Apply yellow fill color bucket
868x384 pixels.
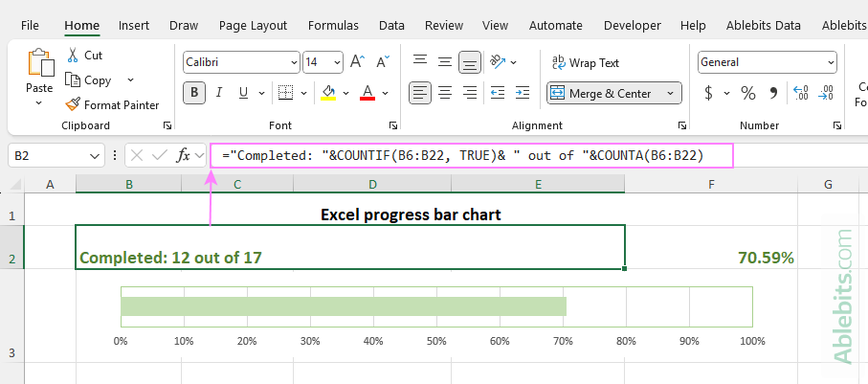(x=328, y=93)
